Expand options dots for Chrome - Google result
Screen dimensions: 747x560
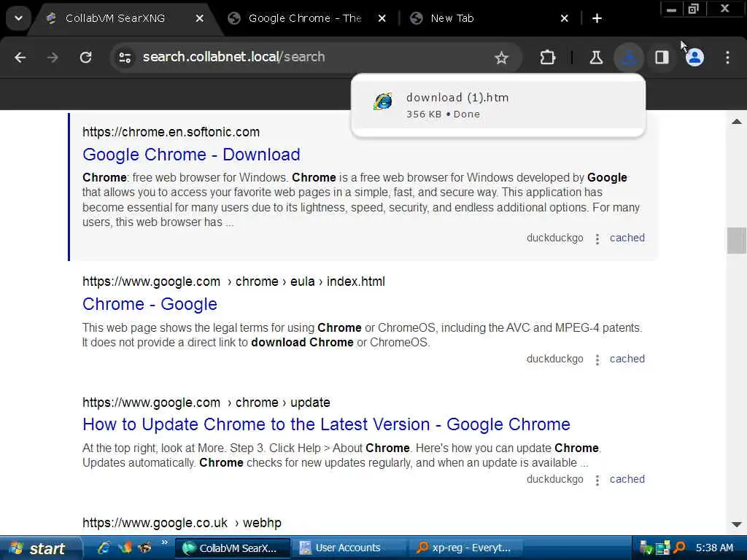(x=597, y=359)
